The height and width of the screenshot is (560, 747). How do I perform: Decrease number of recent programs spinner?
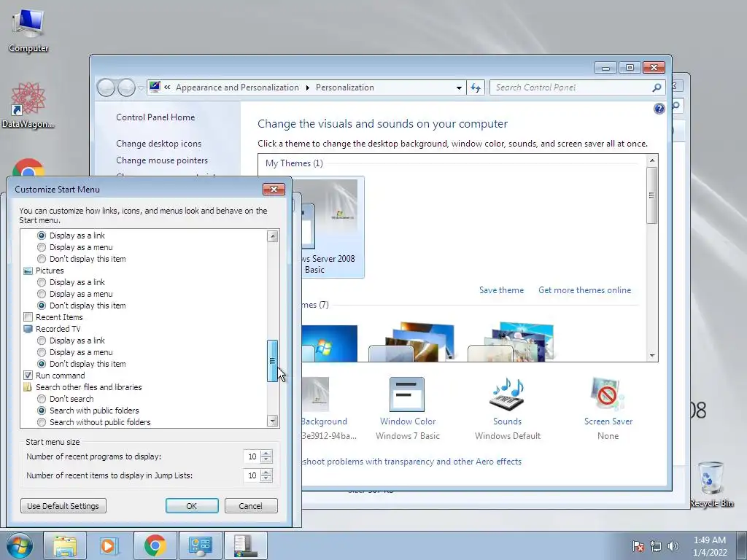coord(266,459)
